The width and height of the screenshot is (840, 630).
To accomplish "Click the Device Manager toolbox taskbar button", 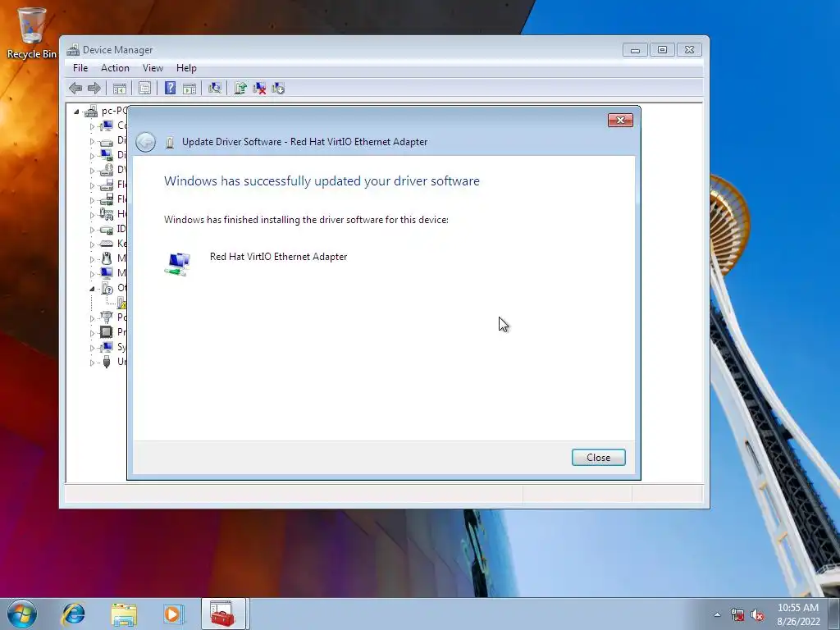I will 223,614.
